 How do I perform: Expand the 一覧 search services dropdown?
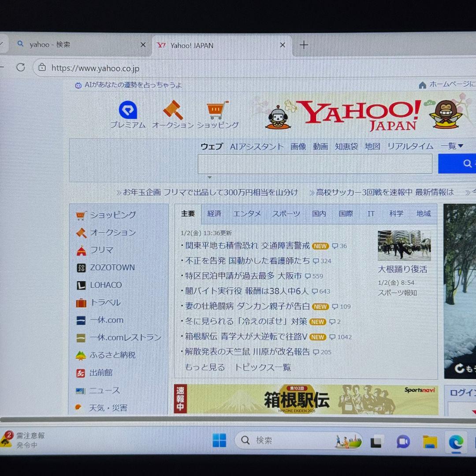click(x=452, y=146)
